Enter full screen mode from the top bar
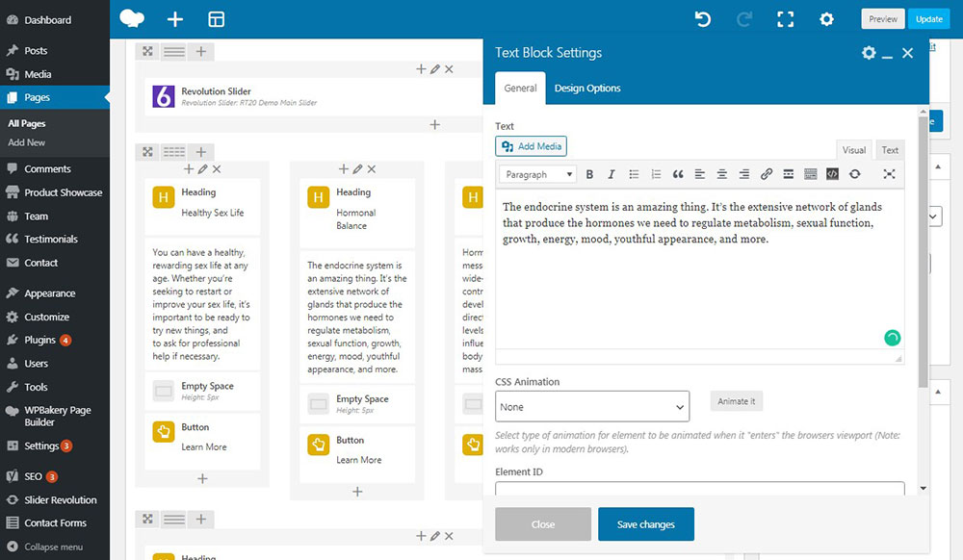The image size is (963, 560). coord(785,19)
